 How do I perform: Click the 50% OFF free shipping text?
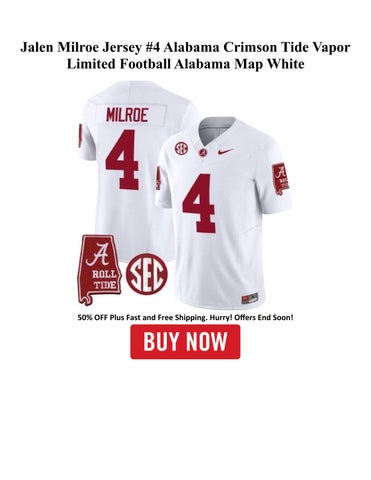tap(185, 317)
